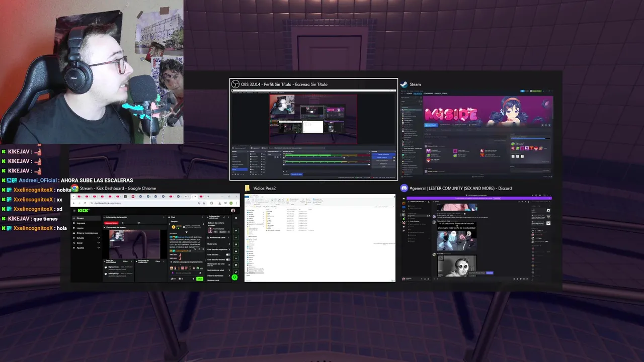Image resolution: width=644 pixels, height=362 pixels.
Task: Switch to the OBS 32.0.4 window thumbnail
Action: [313, 135]
